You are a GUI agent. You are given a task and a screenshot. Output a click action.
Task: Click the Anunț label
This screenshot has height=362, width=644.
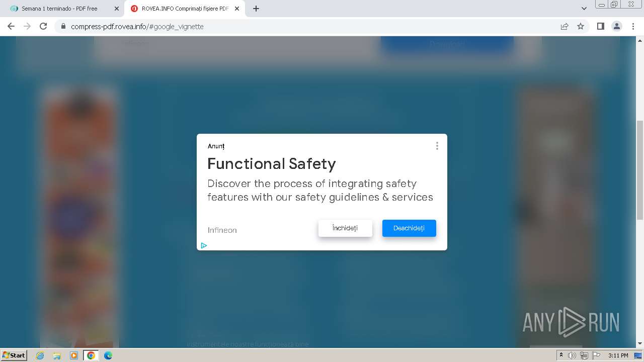[216, 146]
